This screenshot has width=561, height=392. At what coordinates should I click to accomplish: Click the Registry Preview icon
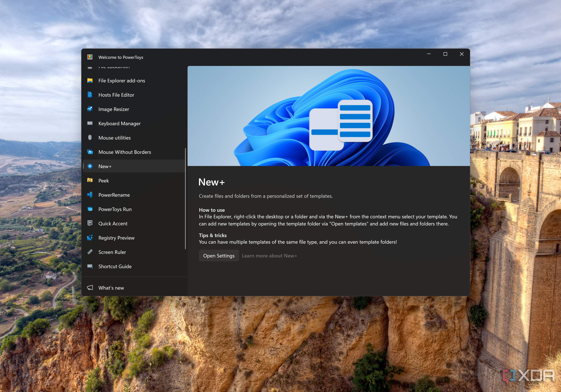pos(90,238)
